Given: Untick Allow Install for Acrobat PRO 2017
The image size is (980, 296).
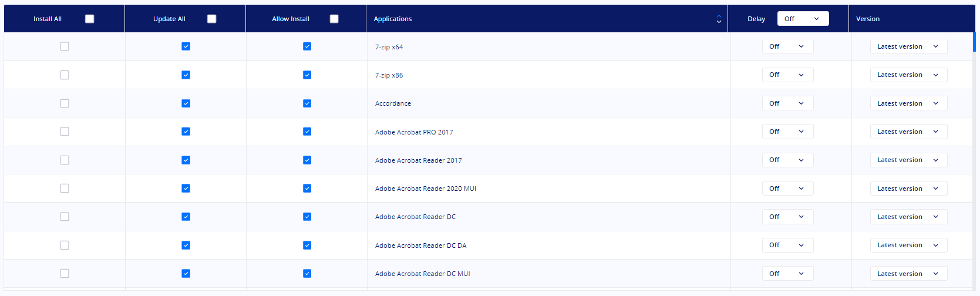Looking at the screenshot, I should pyautogui.click(x=307, y=132).
